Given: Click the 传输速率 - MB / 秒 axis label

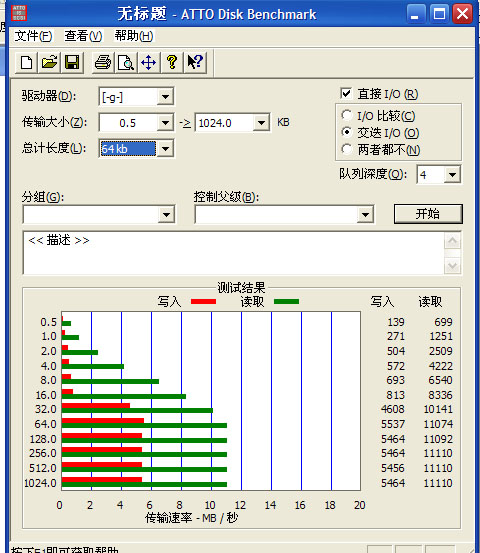Looking at the screenshot, I should (x=192, y=518).
